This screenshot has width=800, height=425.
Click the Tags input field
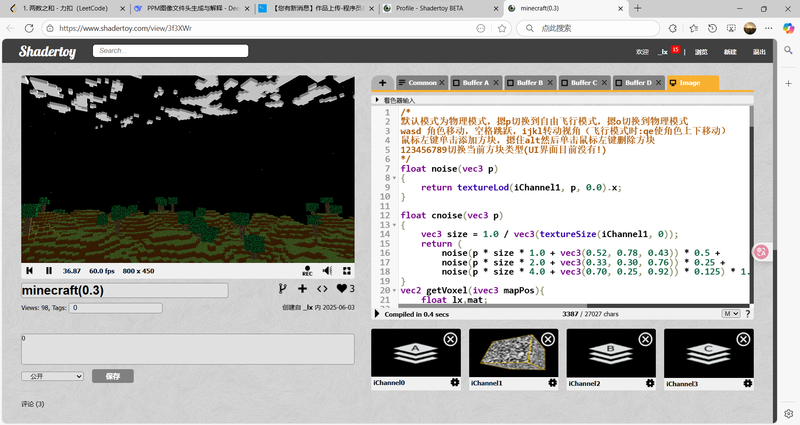click(116, 308)
